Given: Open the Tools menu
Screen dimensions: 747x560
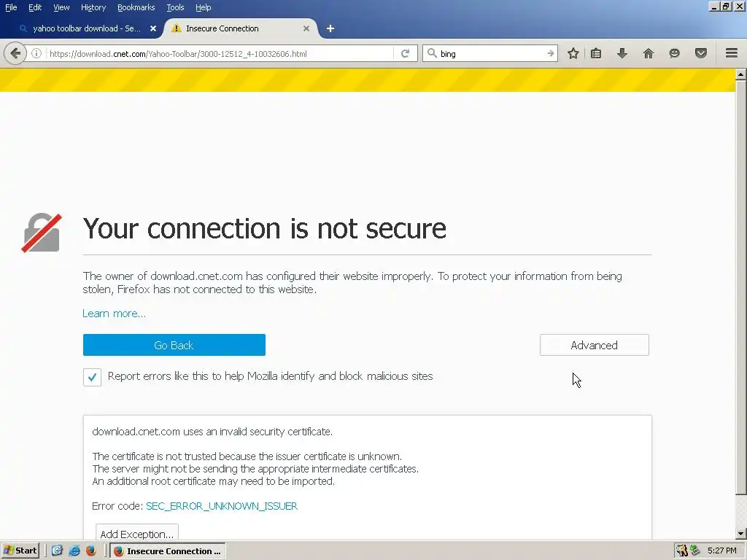Looking at the screenshot, I should click(x=175, y=7).
